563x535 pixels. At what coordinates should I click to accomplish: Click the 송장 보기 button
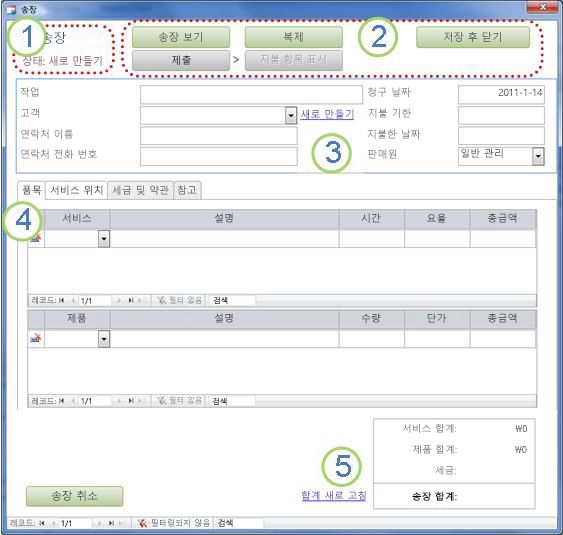[x=181, y=37]
